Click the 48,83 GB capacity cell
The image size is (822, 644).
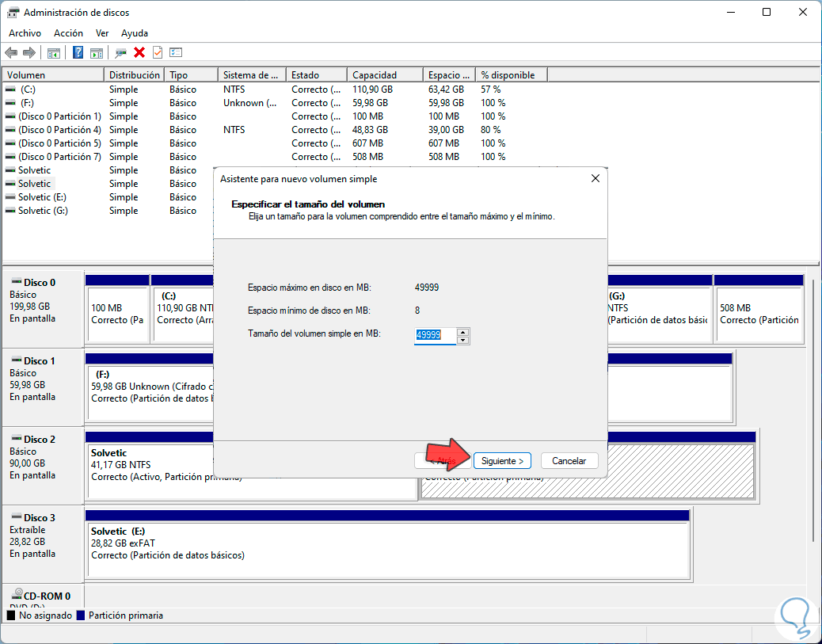[370, 130]
